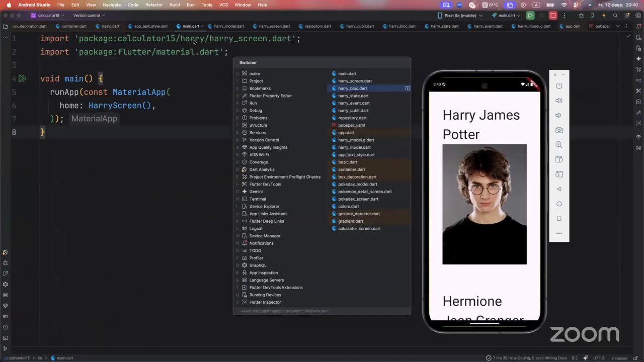Open the Android Studio app menu
Viewport: 644px width, 362px height.
(34, 5)
